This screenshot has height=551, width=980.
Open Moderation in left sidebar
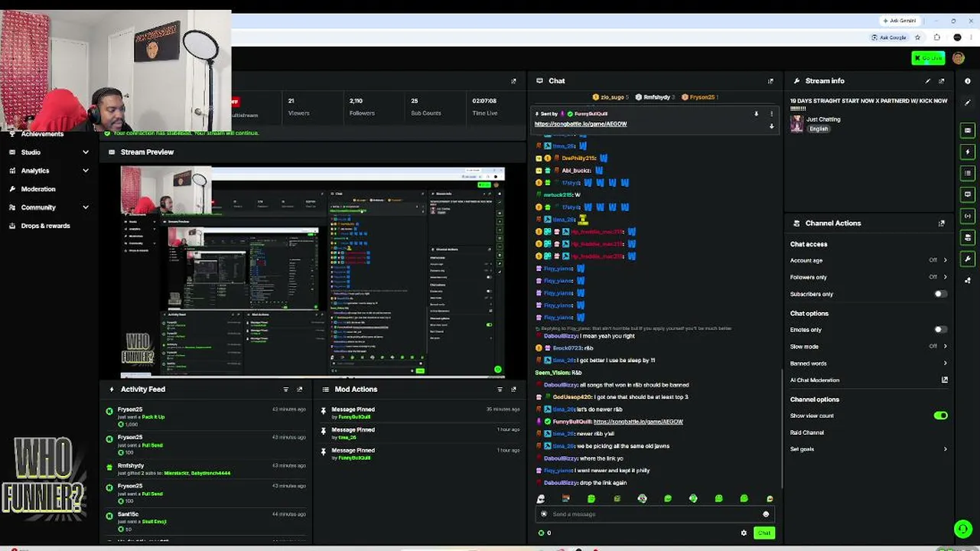click(37, 189)
